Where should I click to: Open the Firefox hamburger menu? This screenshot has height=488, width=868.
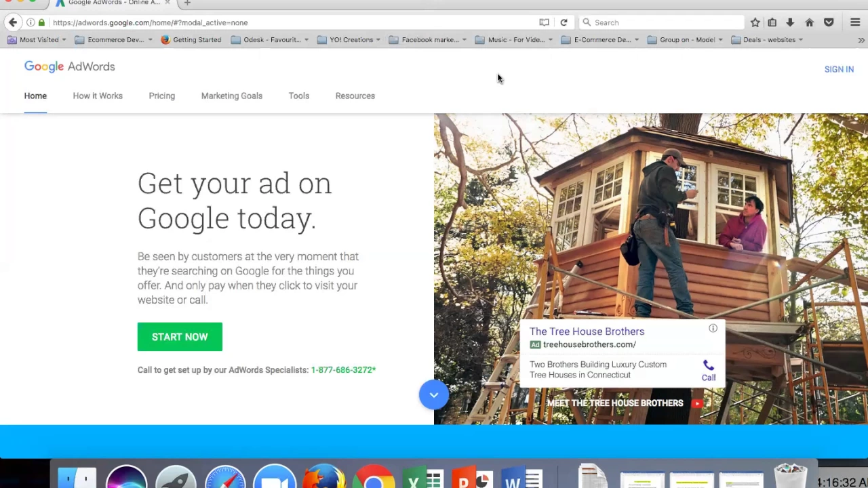(855, 22)
